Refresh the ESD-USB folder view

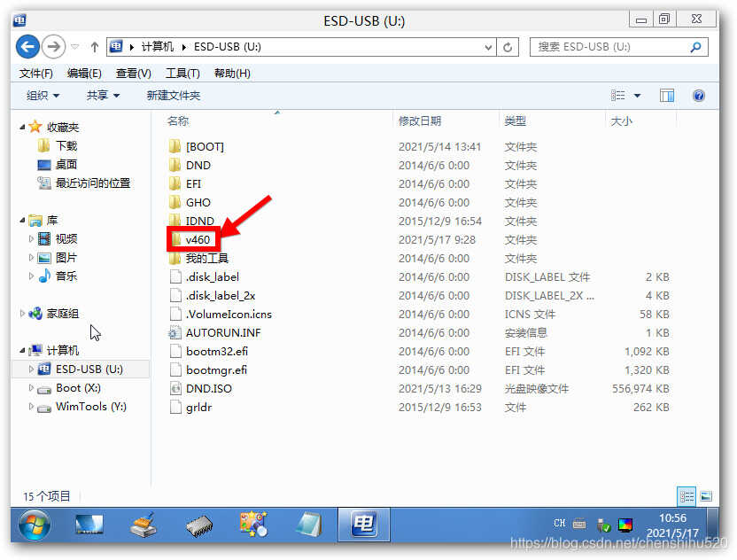(508, 47)
